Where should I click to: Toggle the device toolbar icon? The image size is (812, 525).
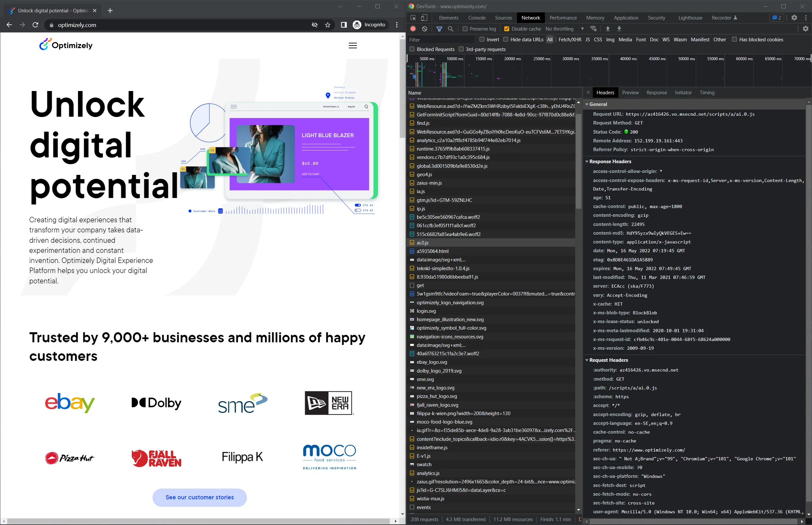click(x=424, y=18)
